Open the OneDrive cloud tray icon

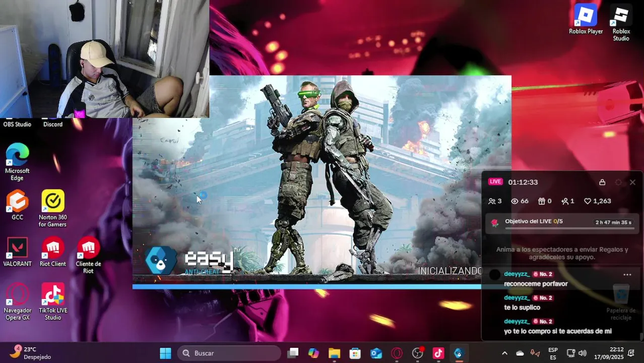[520, 353]
